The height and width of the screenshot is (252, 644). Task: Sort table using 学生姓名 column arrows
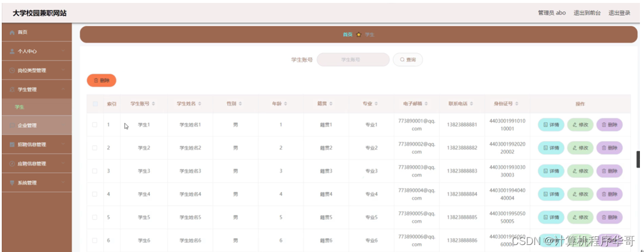[x=199, y=104]
